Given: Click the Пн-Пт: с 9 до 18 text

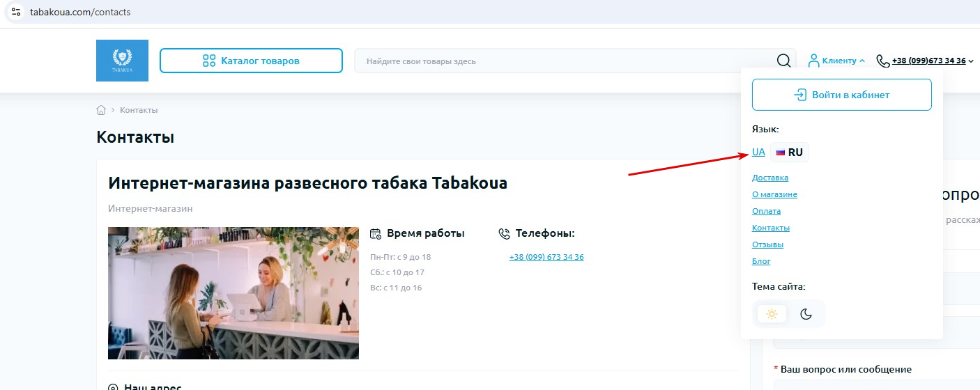Looking at the screenshot, I should coord(401,257).
